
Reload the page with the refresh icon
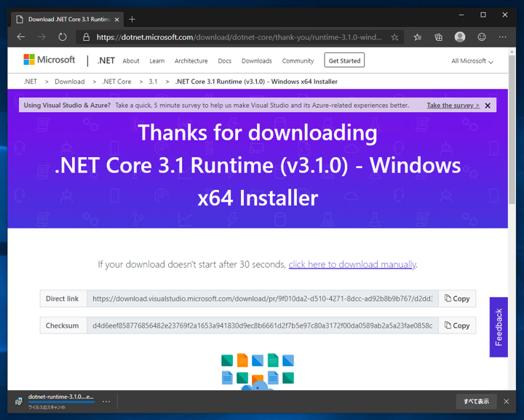click(x=63, y=36)
